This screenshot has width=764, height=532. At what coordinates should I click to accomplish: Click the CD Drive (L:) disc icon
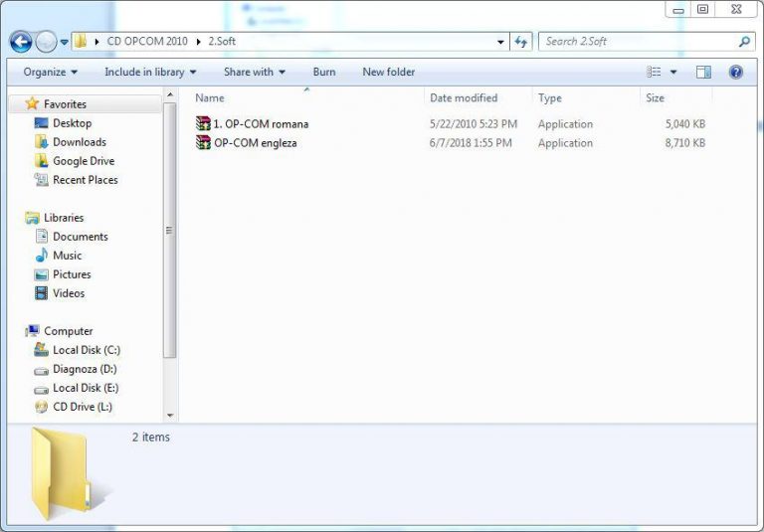coord(42,407)
